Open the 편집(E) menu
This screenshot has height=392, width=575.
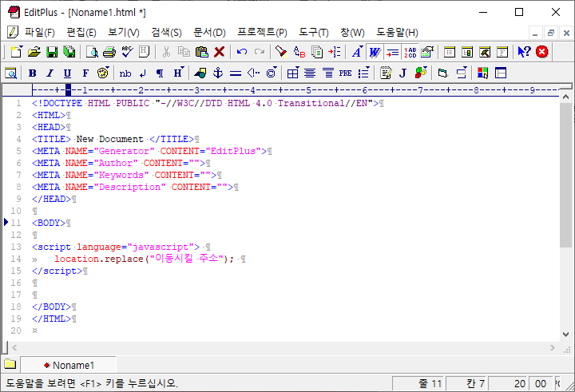pos(81,33)
